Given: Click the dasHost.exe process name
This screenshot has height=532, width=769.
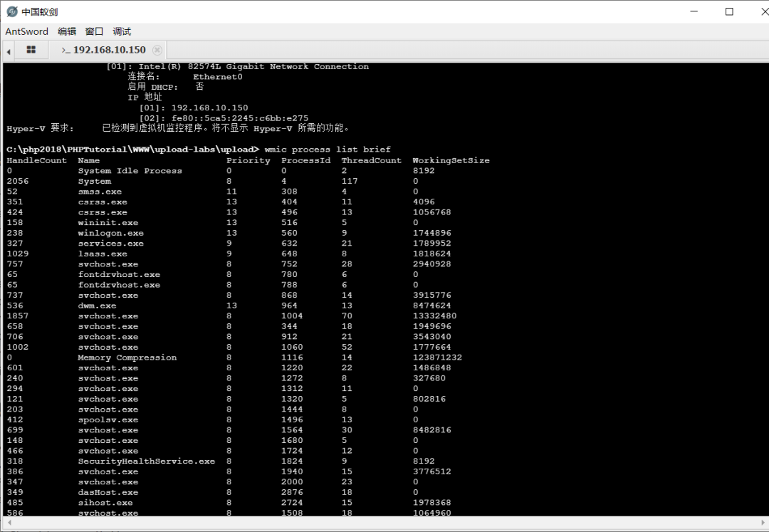Looking at the screenshot, I should [x=108, y=492].
